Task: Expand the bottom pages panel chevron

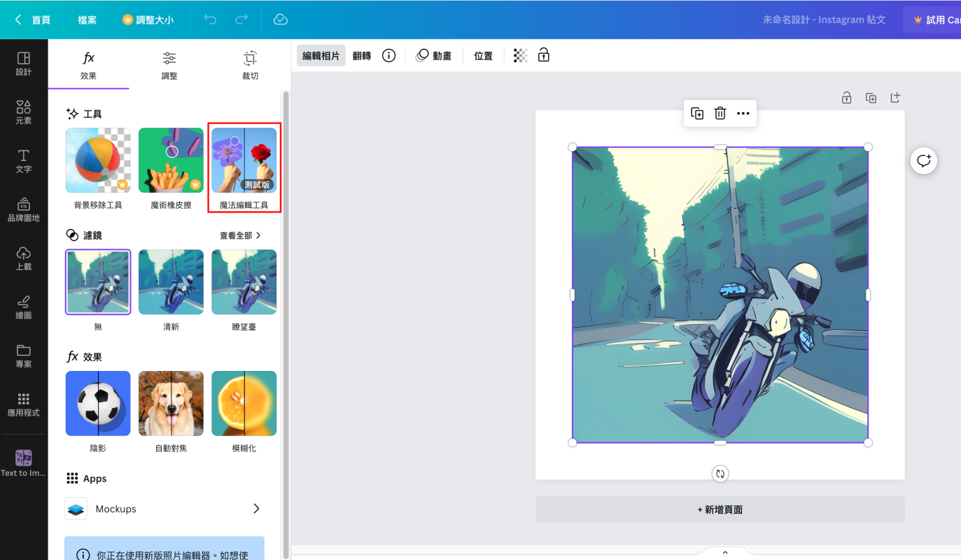Action: pos(725,553)
